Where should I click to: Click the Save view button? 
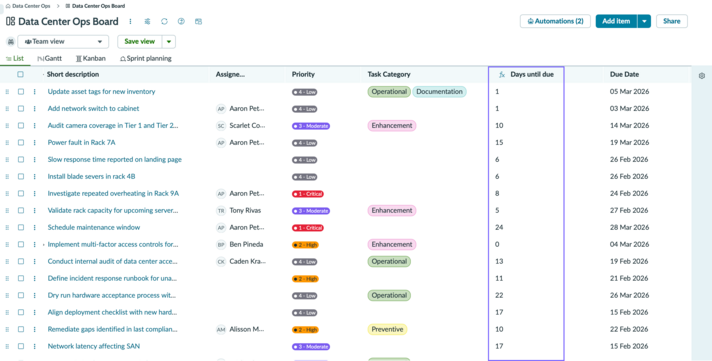[139, 42]
